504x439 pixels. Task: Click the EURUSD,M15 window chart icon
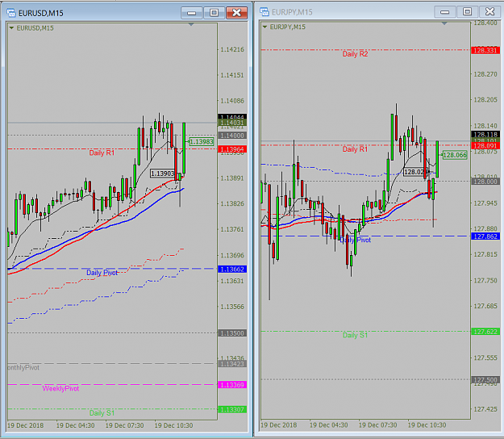11,13
